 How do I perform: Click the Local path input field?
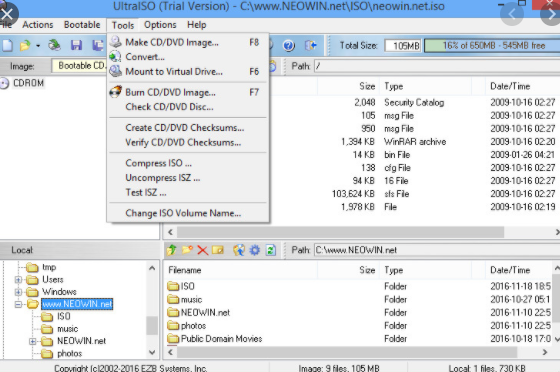[436, 250]
